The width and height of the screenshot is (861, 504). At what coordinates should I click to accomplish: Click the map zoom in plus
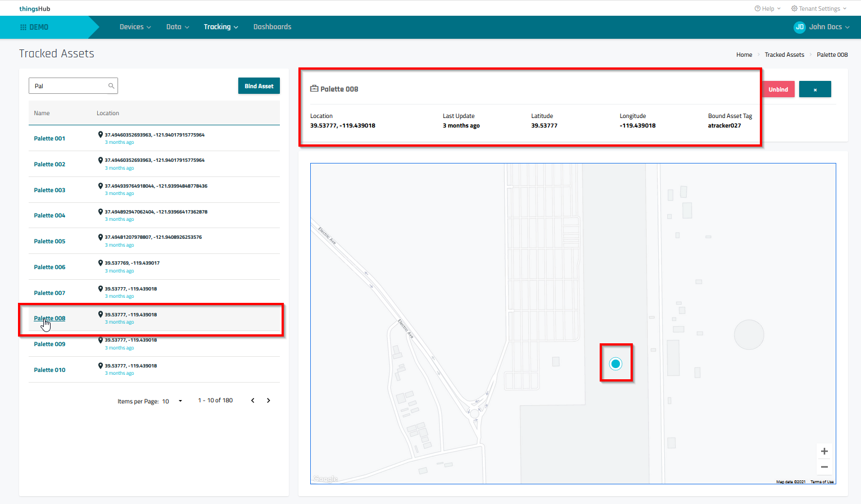[824, 451]
